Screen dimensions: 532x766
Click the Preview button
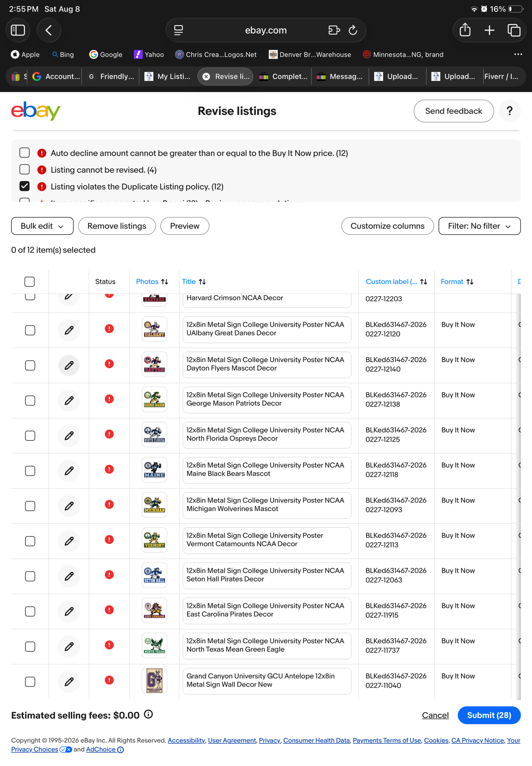[x=185, y=226]
